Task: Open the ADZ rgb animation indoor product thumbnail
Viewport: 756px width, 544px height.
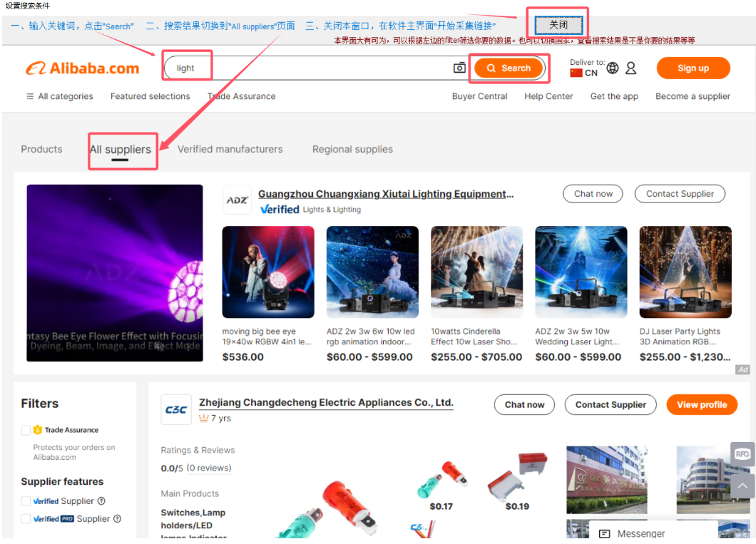Action: 373,272
